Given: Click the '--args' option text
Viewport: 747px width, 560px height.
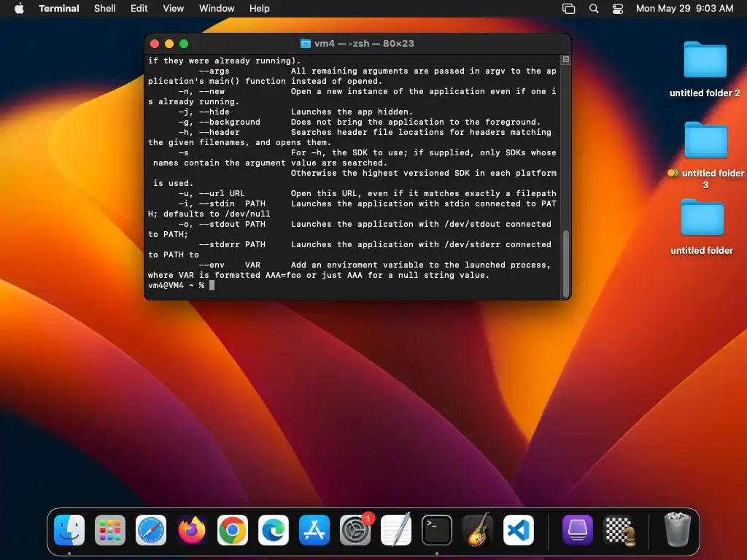Looking at the screenshot, I should pos(214,71).
